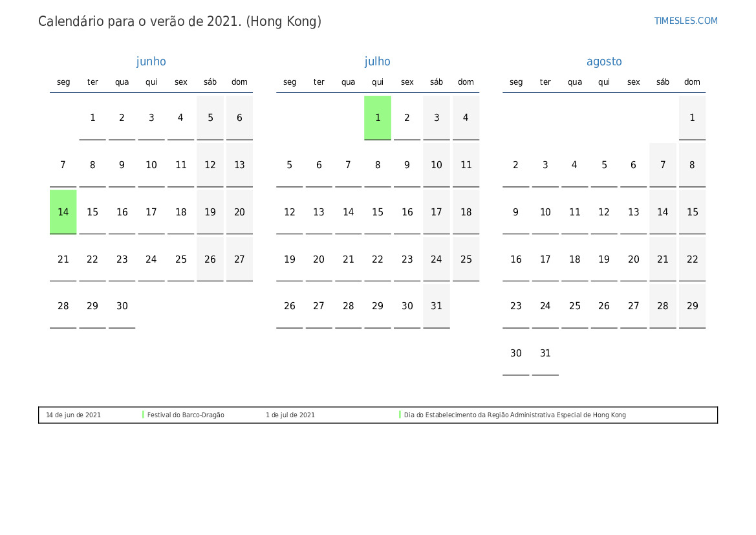This screenshot has width=756, height=535.
Task: Click June 6 Sunday cell
Action: point(239,117)
